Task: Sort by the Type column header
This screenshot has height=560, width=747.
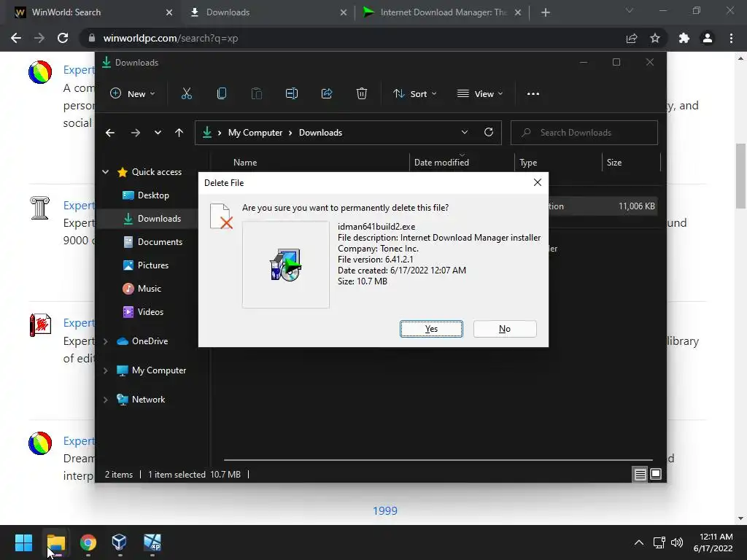Action: pos(528,163)
